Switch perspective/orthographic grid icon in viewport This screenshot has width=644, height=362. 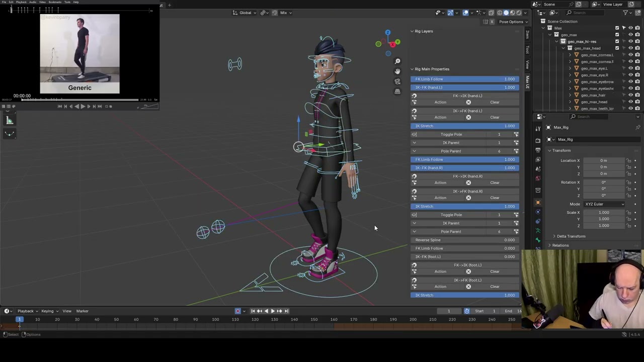(x=397, y=92)
